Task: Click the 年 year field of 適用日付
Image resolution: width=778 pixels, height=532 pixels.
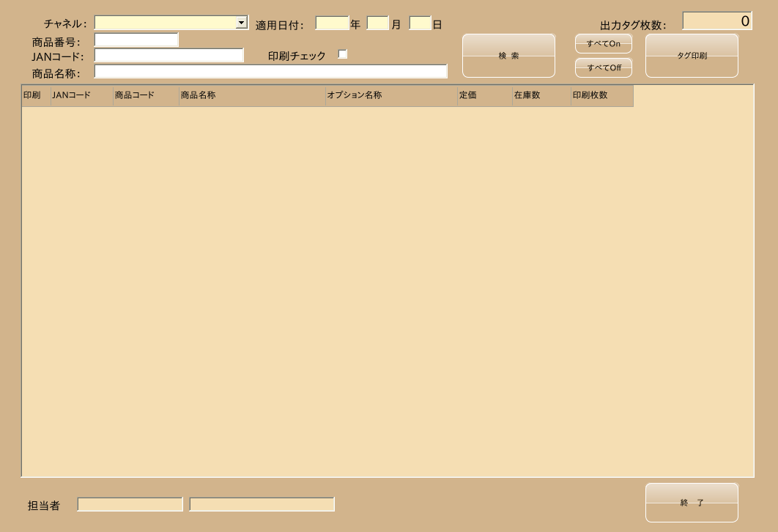Action: click(x=333, y=23)
